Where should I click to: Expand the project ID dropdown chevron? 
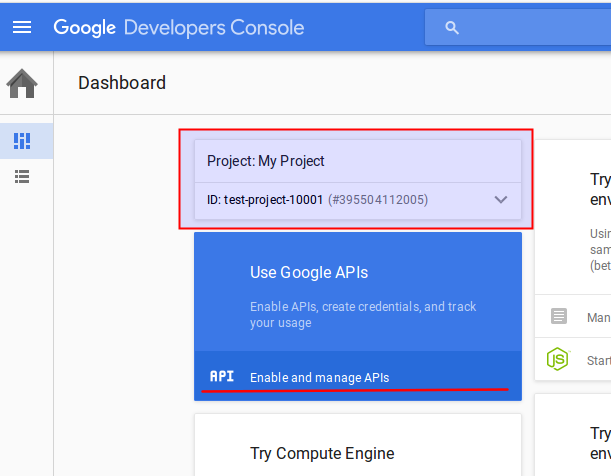coord(501,200)
